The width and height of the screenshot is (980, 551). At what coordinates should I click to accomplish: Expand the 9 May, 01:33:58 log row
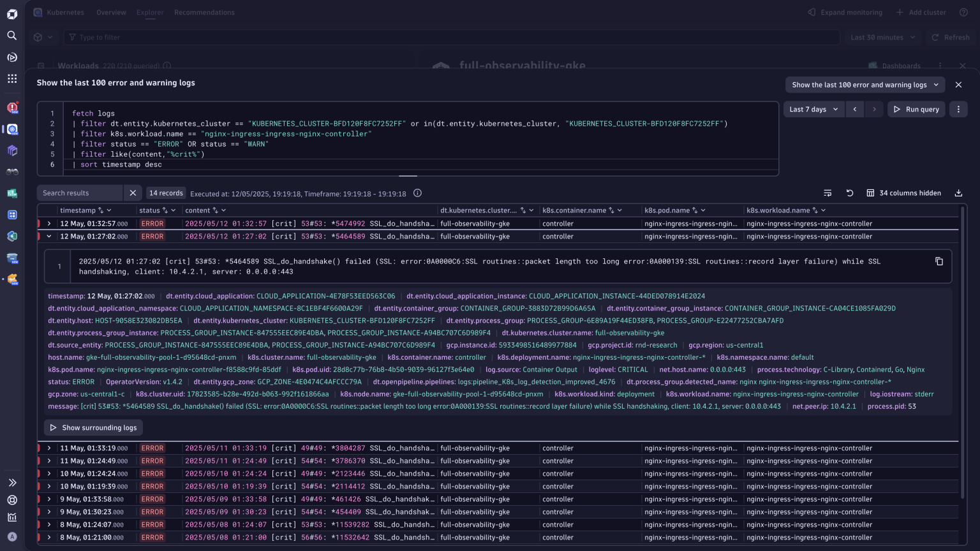(x=48, y=499)
